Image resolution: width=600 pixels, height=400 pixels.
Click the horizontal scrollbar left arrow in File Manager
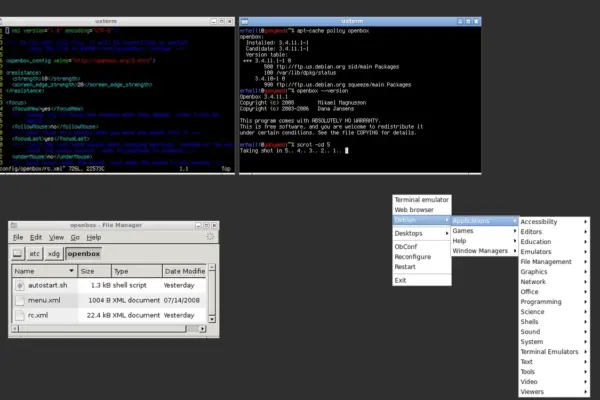click(x=15, y=328)
